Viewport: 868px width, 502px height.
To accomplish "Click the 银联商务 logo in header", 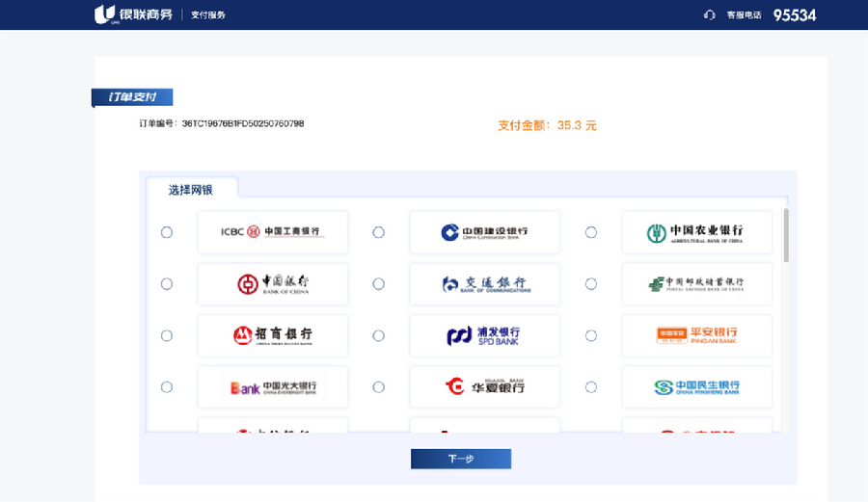I will (x=133, y=14).
